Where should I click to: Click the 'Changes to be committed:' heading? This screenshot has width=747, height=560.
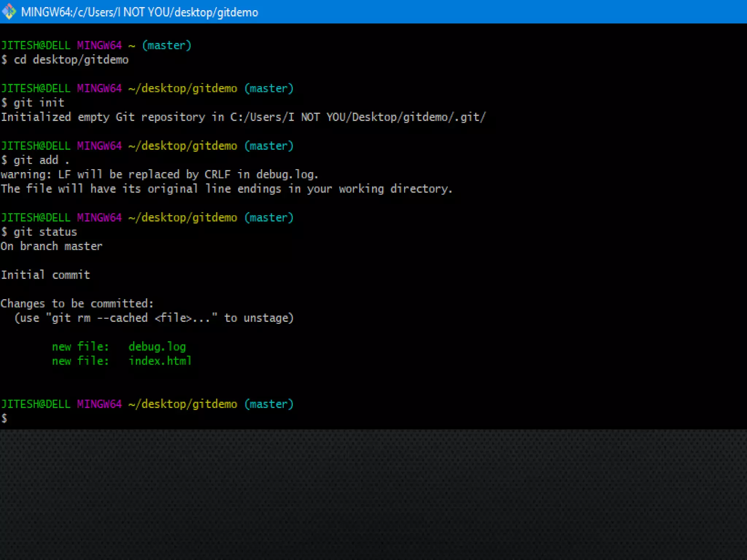[x=77, y=303]
